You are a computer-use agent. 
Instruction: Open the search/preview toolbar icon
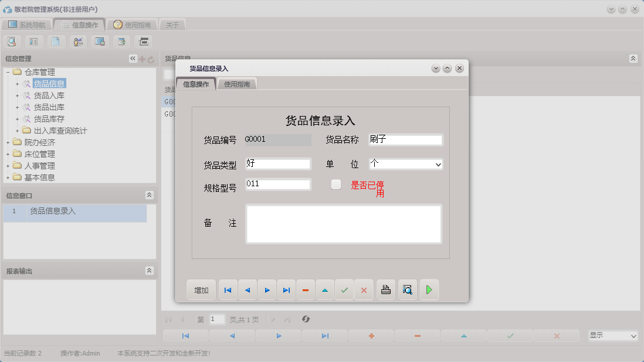click(12, 42)
